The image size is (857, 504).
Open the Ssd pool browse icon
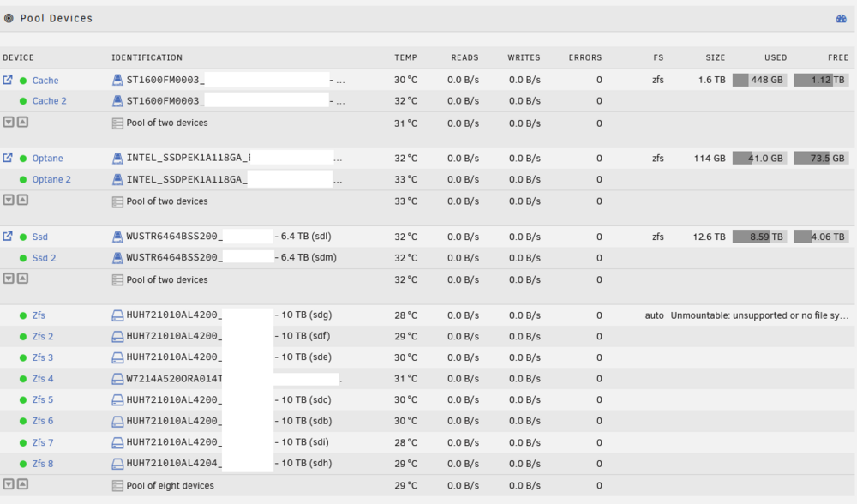click(8, 237)
